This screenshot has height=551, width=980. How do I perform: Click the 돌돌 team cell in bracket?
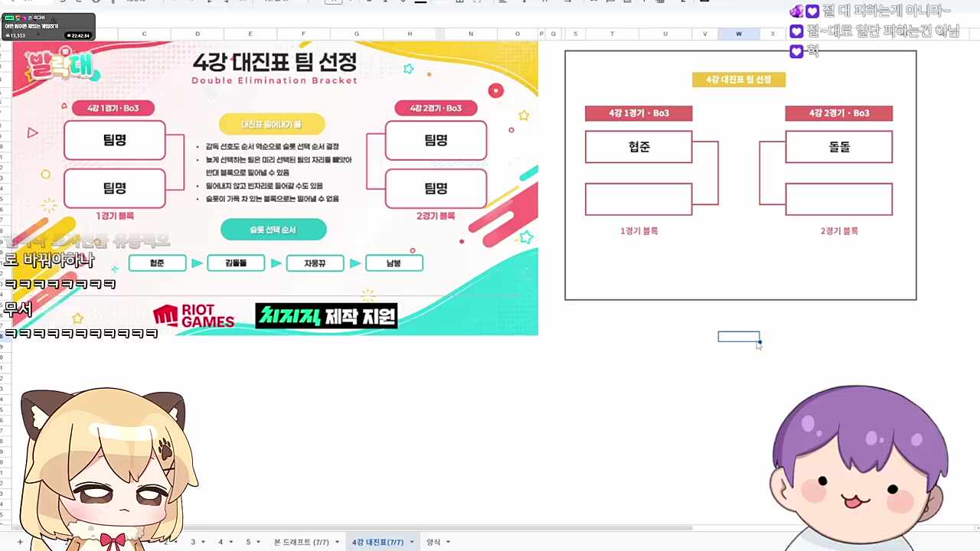tap(839, 147)
